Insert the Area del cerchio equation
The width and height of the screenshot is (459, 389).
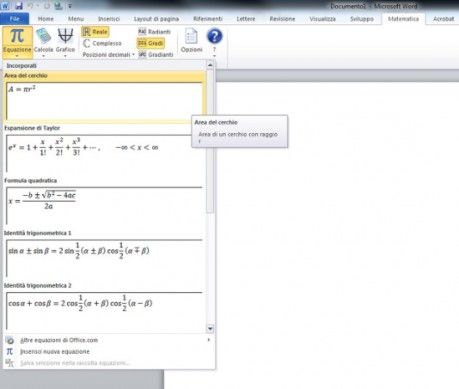tap(104, 97)
